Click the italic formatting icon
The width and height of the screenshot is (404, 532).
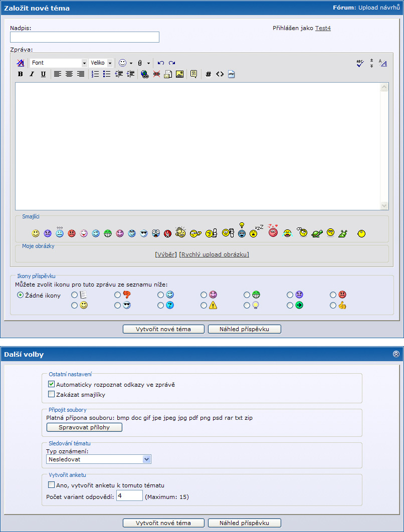[x=32, y=74]
